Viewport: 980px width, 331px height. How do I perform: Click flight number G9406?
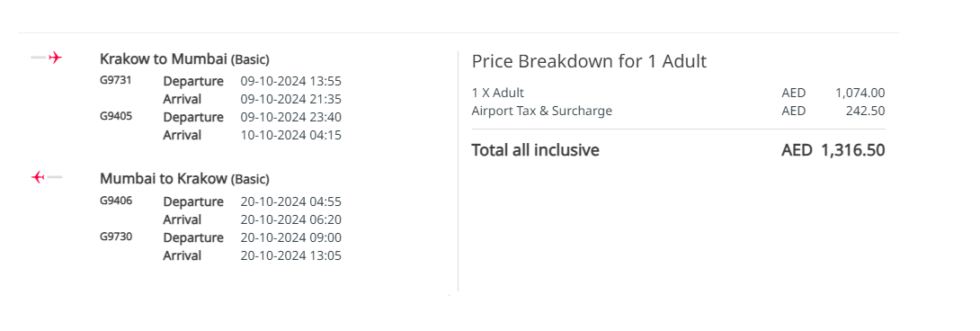point(116,201)
